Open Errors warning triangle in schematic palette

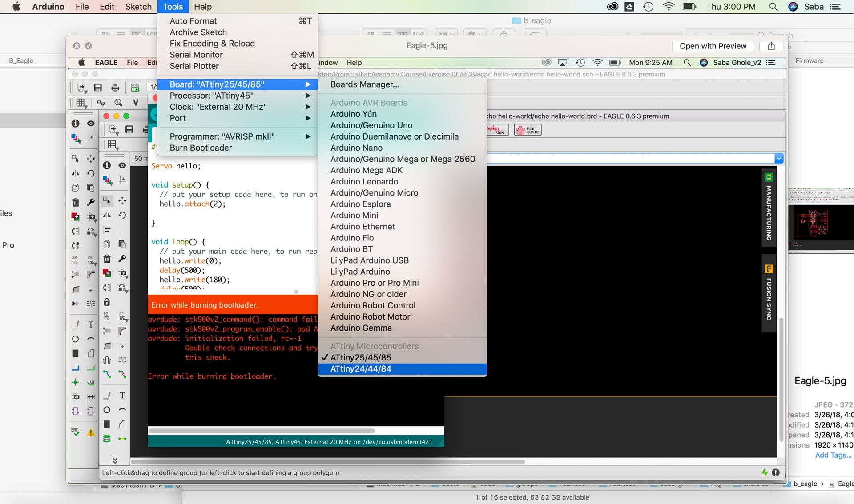91,432
